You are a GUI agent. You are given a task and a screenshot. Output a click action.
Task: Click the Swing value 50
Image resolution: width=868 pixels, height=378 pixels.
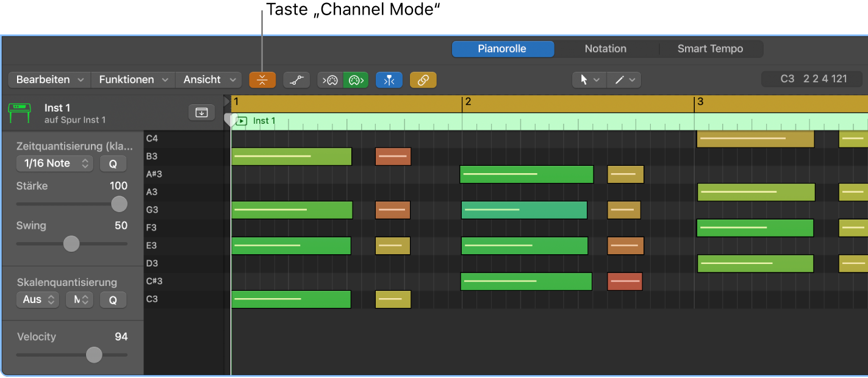click(x=121, y=226)
